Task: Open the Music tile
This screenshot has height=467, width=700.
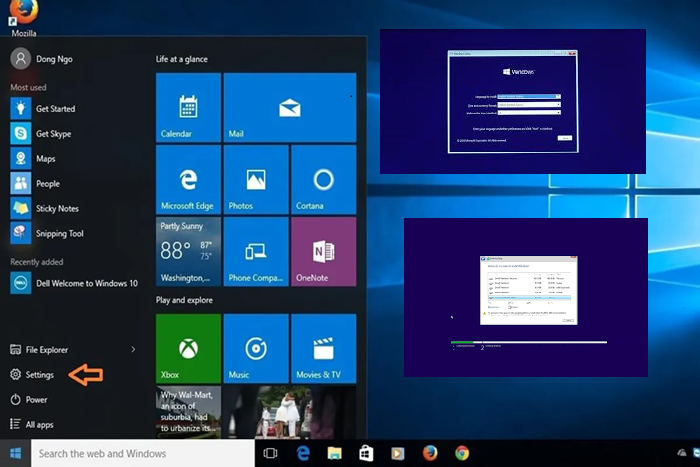Action: [x=255, y=348]
